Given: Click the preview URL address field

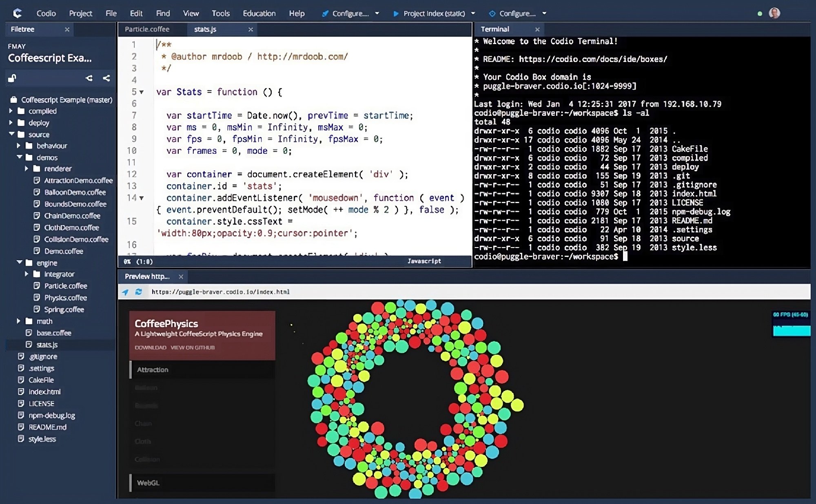Looking at the screenshot, I should coord(220,292).
